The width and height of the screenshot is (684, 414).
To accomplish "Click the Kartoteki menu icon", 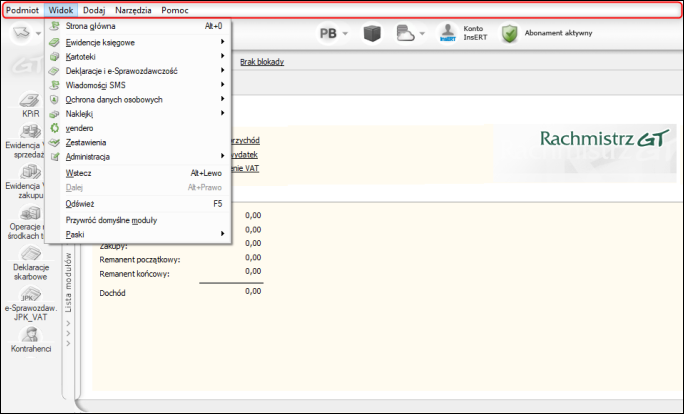I will pyautogui.click(x=54, y=57).
